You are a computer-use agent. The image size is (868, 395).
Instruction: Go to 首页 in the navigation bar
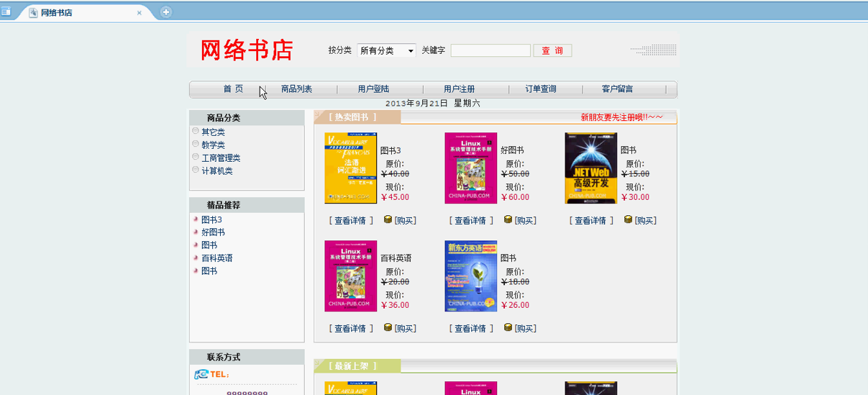(233, 89)
